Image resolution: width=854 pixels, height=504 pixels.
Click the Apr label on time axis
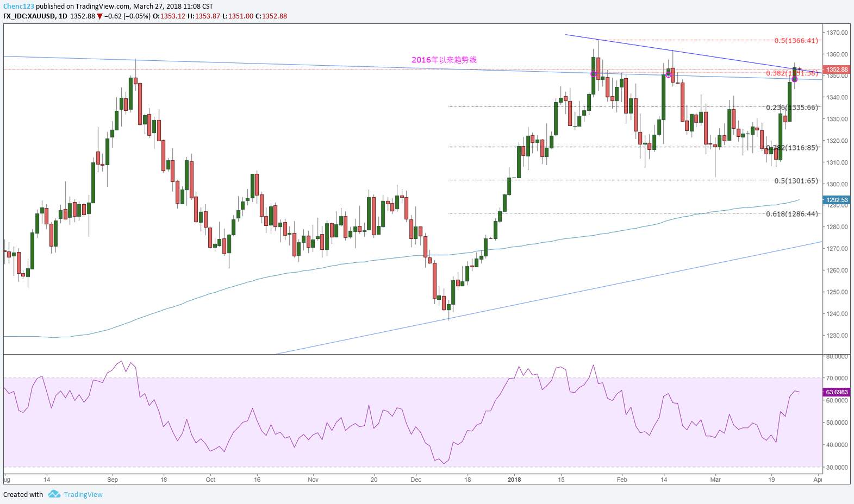(818, 480)
